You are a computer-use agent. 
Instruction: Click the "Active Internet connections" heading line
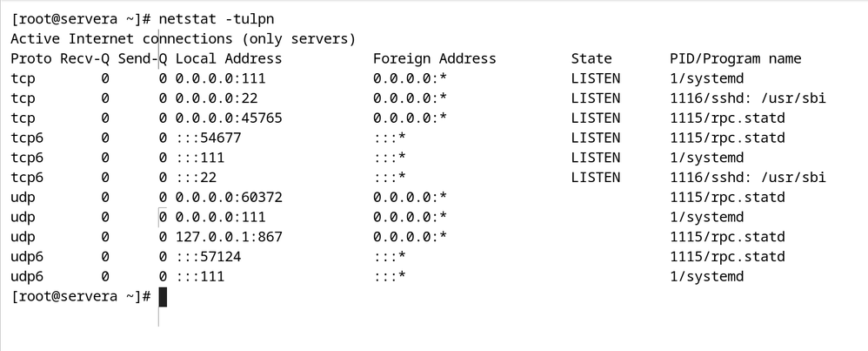183,38
